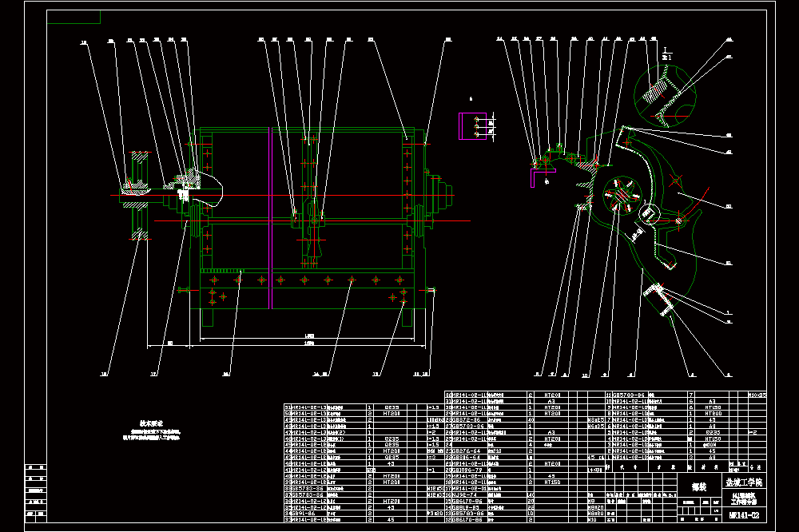The image size is (799, 532).
Task: Click the 部装 cell in title block
Action: pos(700,486)
